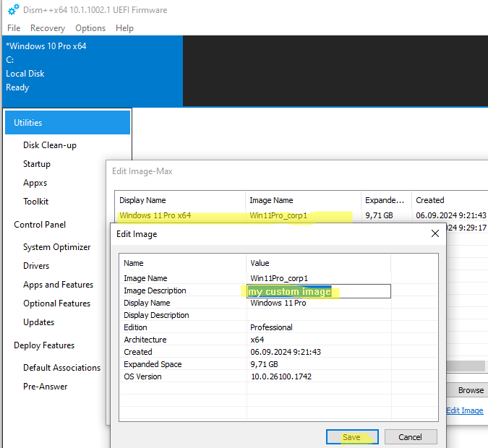Screen dimensions: 488x448
Task: Select the Utilities section header
Action: [67, 123]
